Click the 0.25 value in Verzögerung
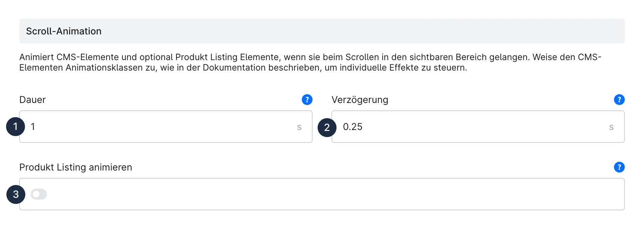 pyautogui.click(x=353, y=127)
